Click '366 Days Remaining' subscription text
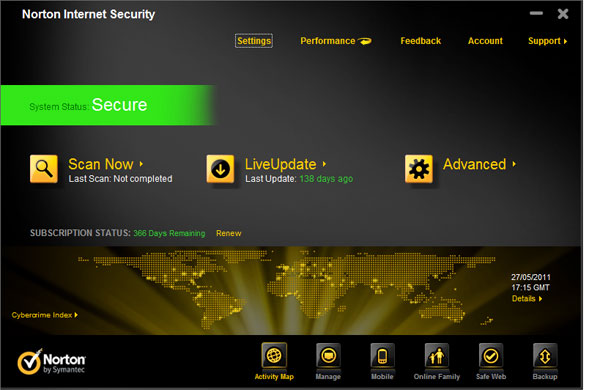This screenshot has height=390, width=600. [x=169, y=233]
